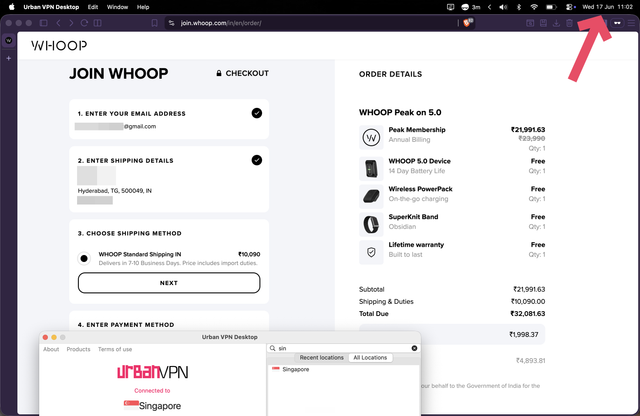Open site settings icon beside the URL

click(x=171, y=23)
